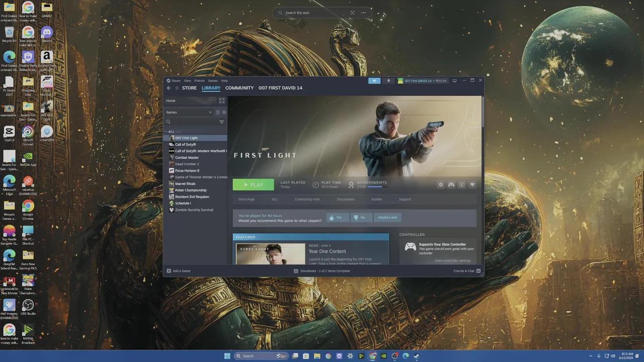Switch to Big Picture mode monitor icon
Image resolution: width=644 pixels, height=362 pixels.
click(x=454, y=80)
